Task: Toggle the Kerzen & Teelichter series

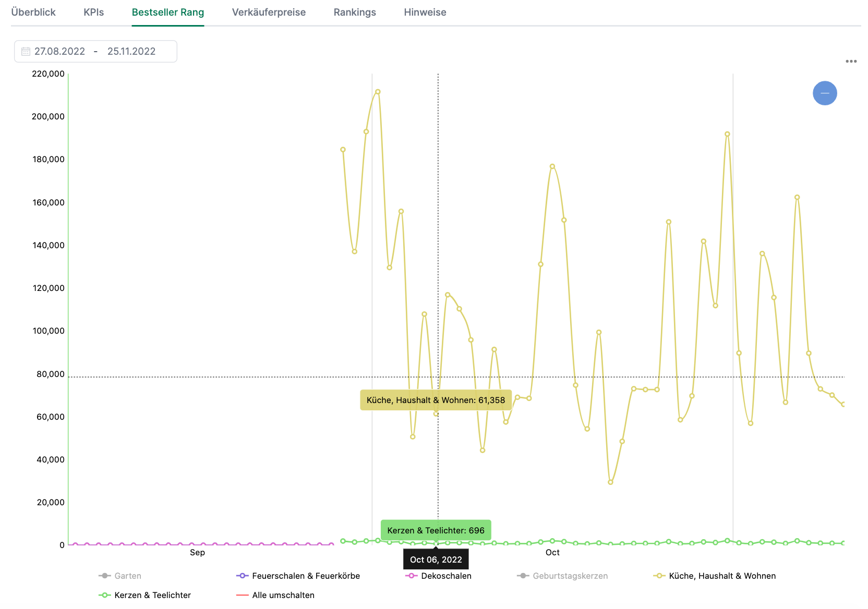Action: 152,595
